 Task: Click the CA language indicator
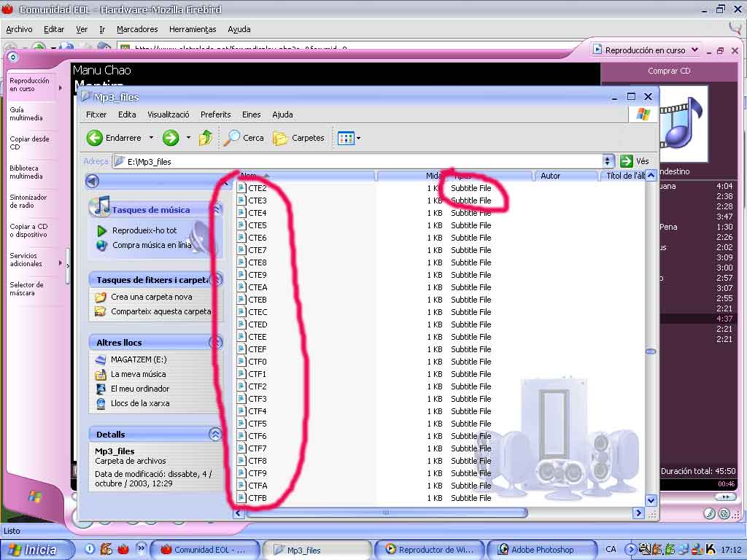(x=611, y=549)
